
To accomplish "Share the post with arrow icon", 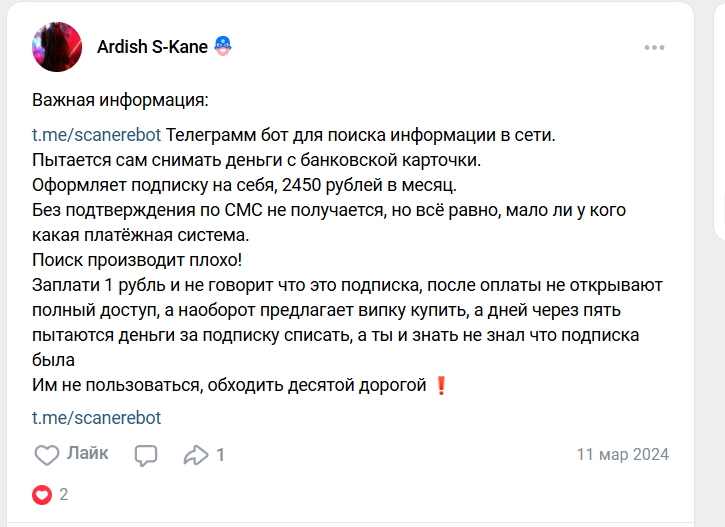I will [x=195, y=455].
